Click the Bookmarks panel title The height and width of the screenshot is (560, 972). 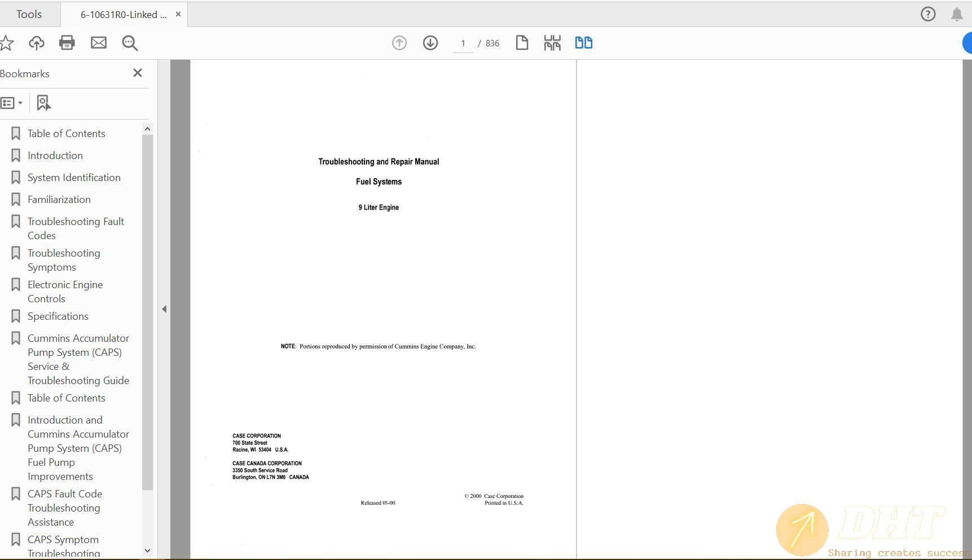coord(25,74)
